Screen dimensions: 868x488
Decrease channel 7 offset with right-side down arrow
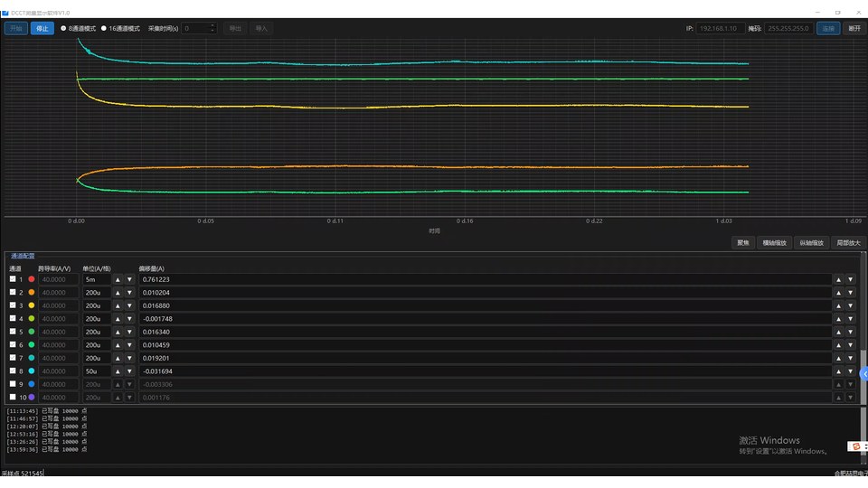click(x=851, y=358)
